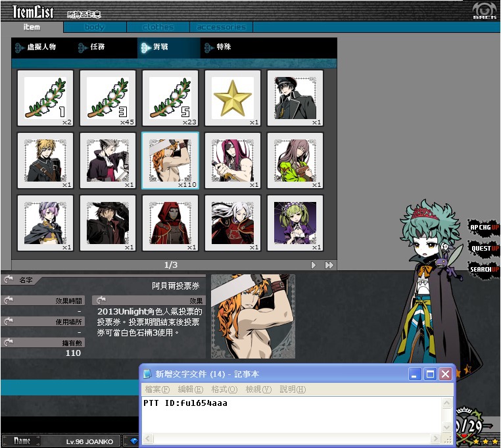Click the Lv.96 JOANKO name text
Image resolution: width=501 pixels, height=448 pixels.
pos(90,441)
